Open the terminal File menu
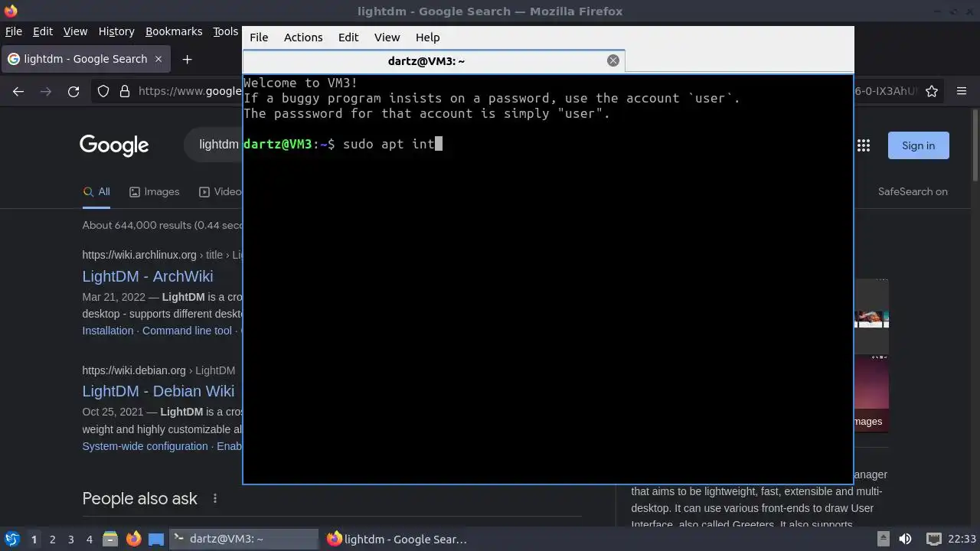Image resolution: width=980 pixels, height=551 pixels. pyautogui.click(x=259, y=37)
